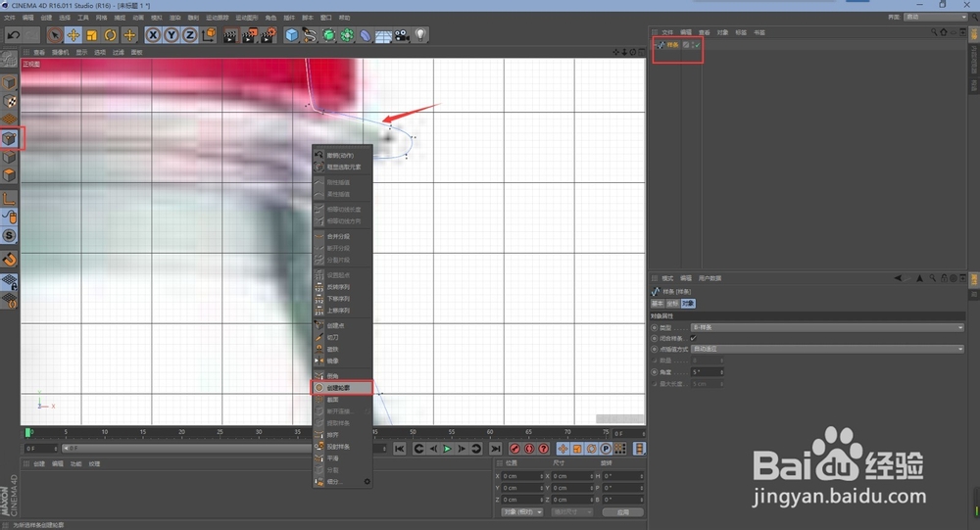Toggle the 闭合样条 checkbox

pos(693,338)
